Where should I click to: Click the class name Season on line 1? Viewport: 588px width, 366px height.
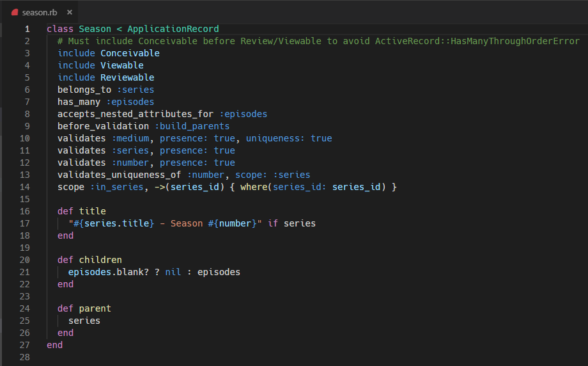click(x=95, y=29)
